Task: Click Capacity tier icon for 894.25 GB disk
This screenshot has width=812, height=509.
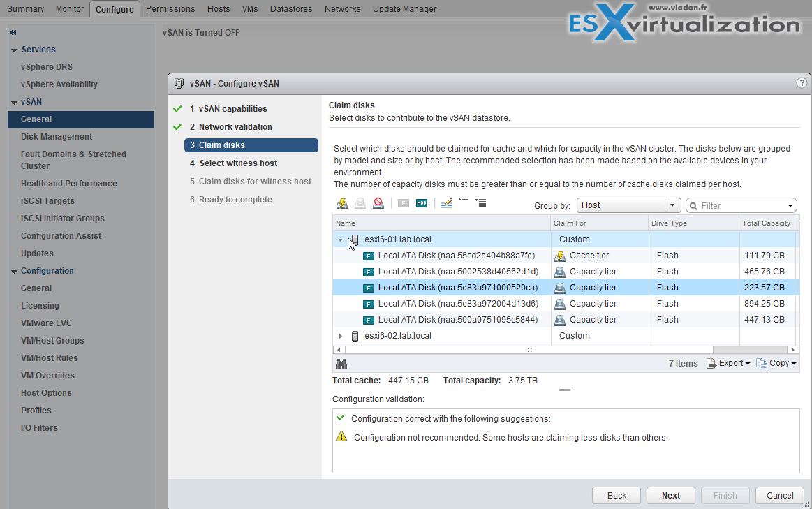Action: tap(560, 304)
